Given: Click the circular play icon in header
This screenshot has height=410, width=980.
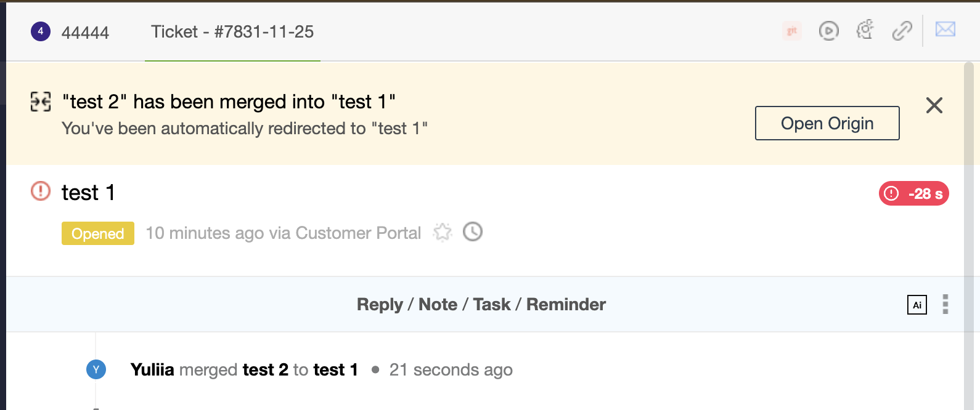Looking at the screenshot, I should point(828,30).
